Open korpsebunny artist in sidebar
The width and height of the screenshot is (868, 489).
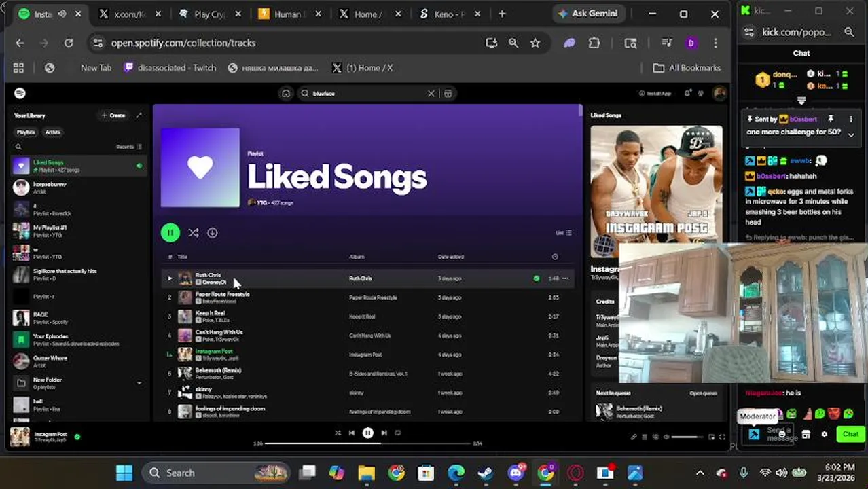79,187
